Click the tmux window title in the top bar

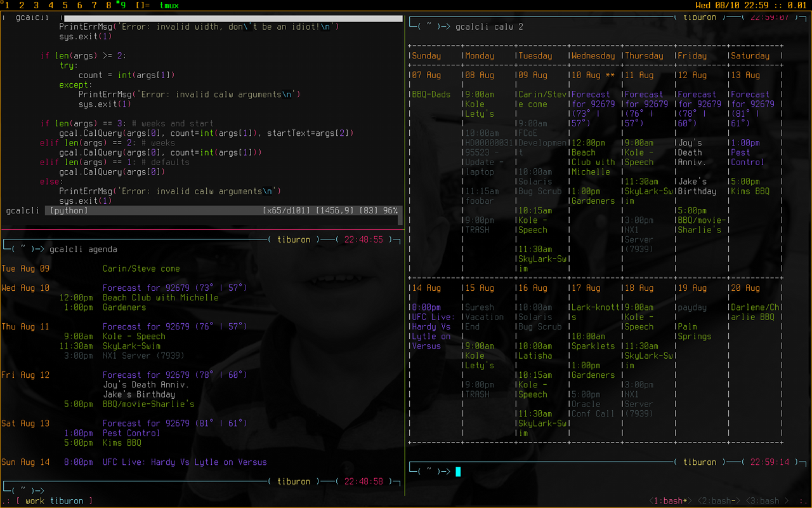tap(169, 5)
